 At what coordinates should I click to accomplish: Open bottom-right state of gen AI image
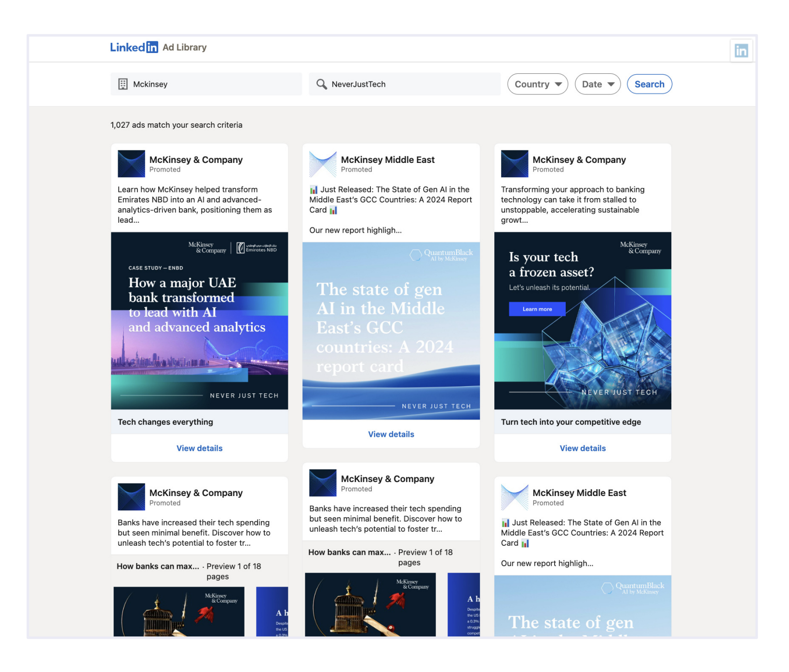click(583, 605)
